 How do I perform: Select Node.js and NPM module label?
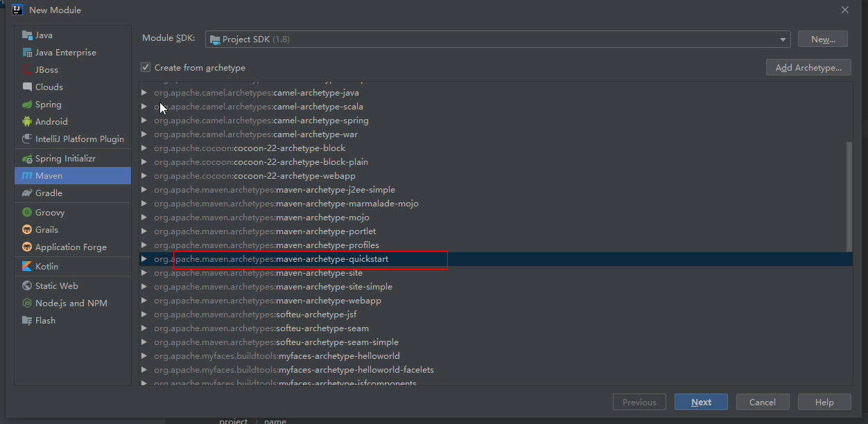(71, 303)
